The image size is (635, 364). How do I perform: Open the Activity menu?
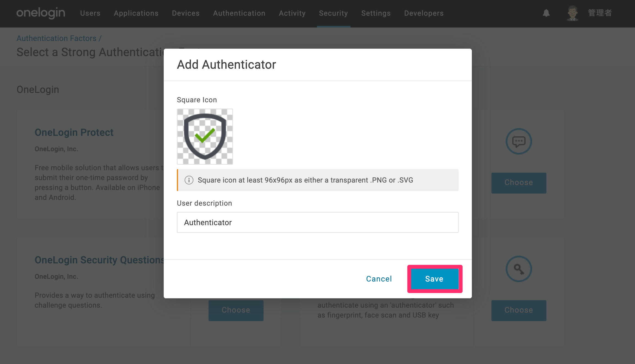292,13
